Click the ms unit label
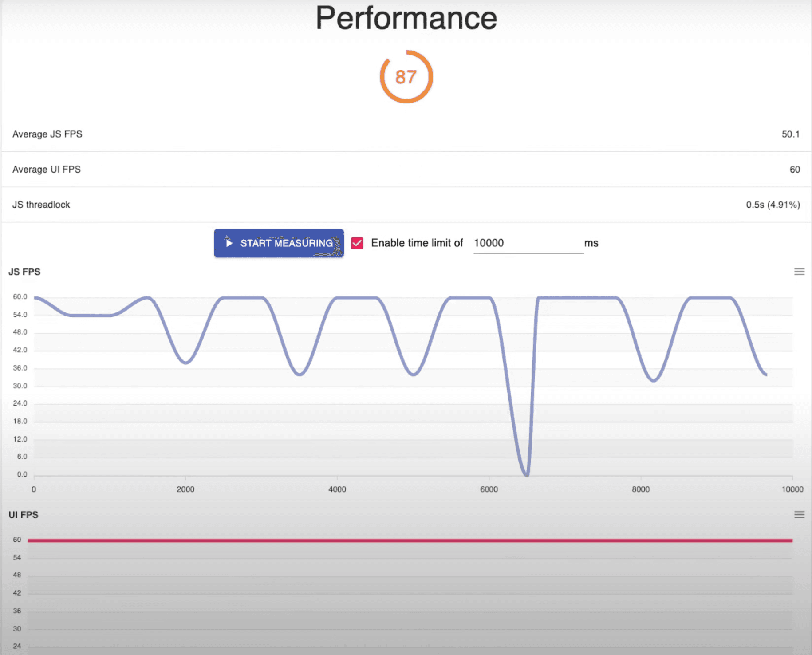812x655 pixels. [x=592, y=243]
